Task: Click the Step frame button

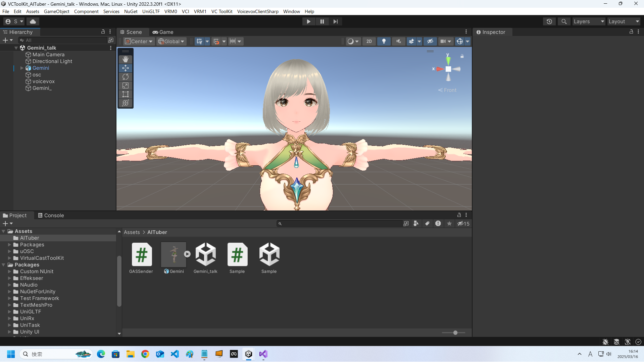Action: click(x=336, y=21)
